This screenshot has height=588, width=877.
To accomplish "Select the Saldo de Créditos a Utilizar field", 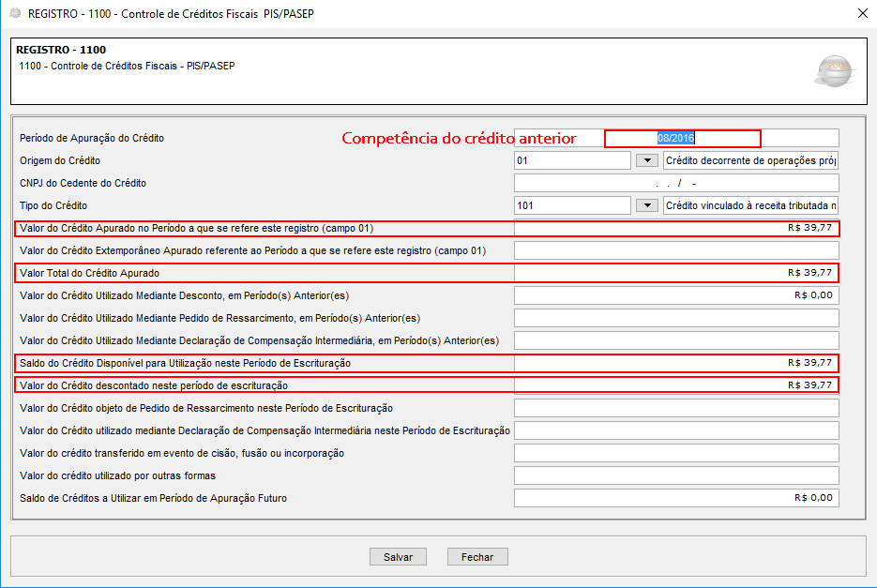I will pos(676,498).
